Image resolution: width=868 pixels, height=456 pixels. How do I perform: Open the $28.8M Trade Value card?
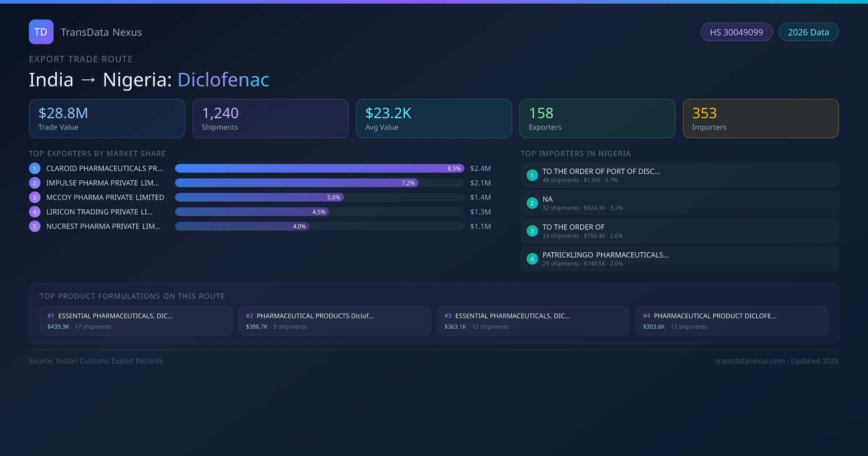[x=107, y=119]
